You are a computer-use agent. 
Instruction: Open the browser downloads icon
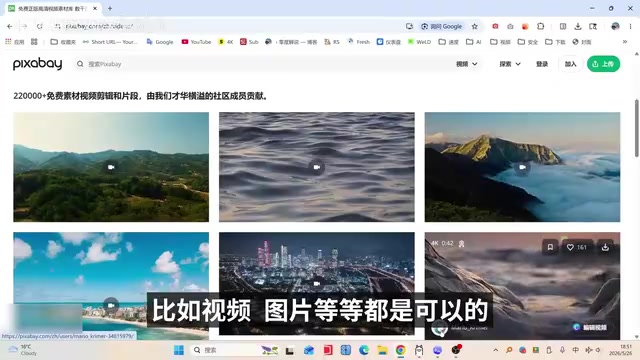tap(578, 26)
